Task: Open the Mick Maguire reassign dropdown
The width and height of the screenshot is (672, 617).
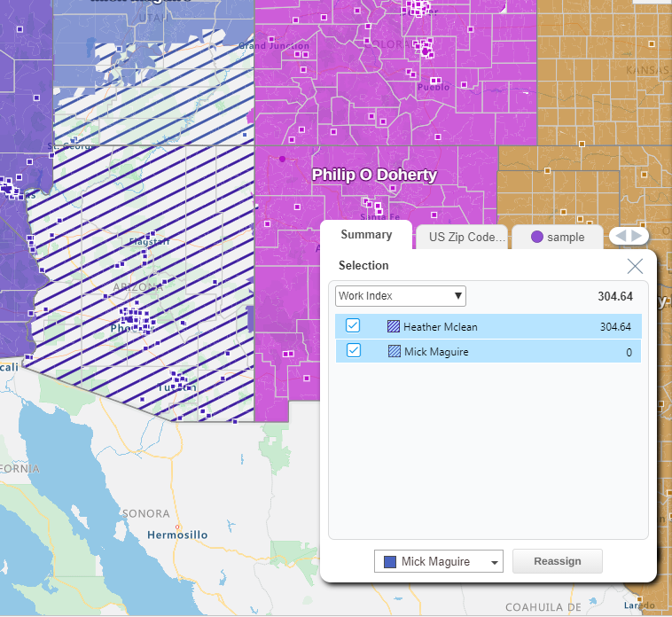Action: pos(439,562)
